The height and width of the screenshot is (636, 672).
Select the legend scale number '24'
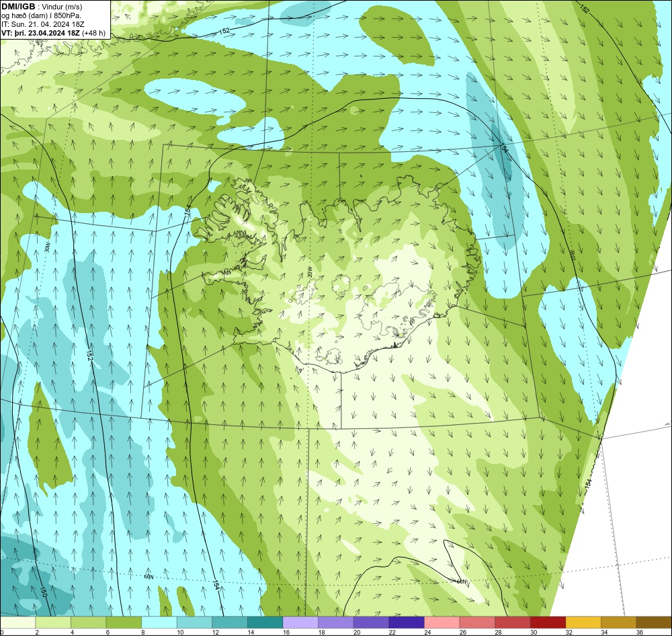point(427,632)
